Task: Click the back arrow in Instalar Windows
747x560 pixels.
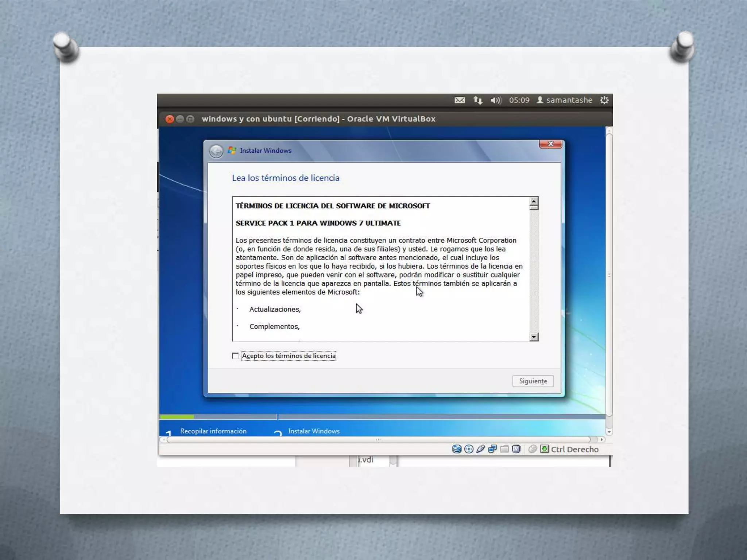Action: coord(216,151)
